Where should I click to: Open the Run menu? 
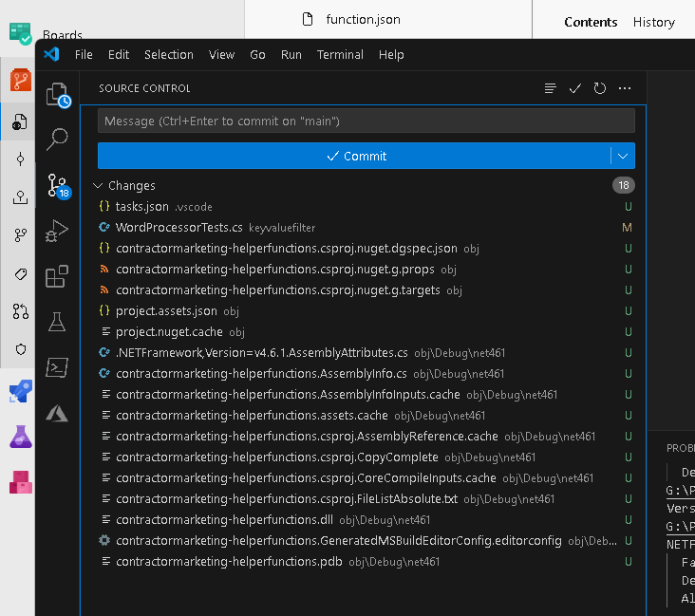pyautogui.click(x=291, y=54)
